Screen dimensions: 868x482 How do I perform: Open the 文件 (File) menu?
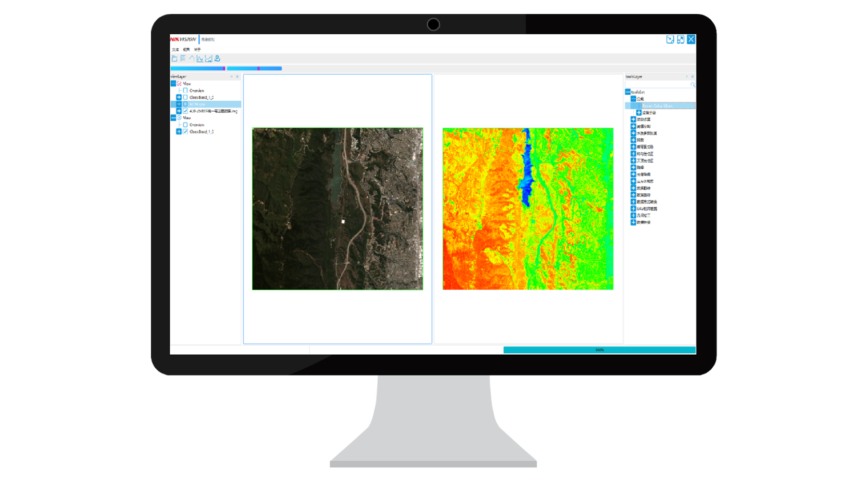click(x=175, y=50)
